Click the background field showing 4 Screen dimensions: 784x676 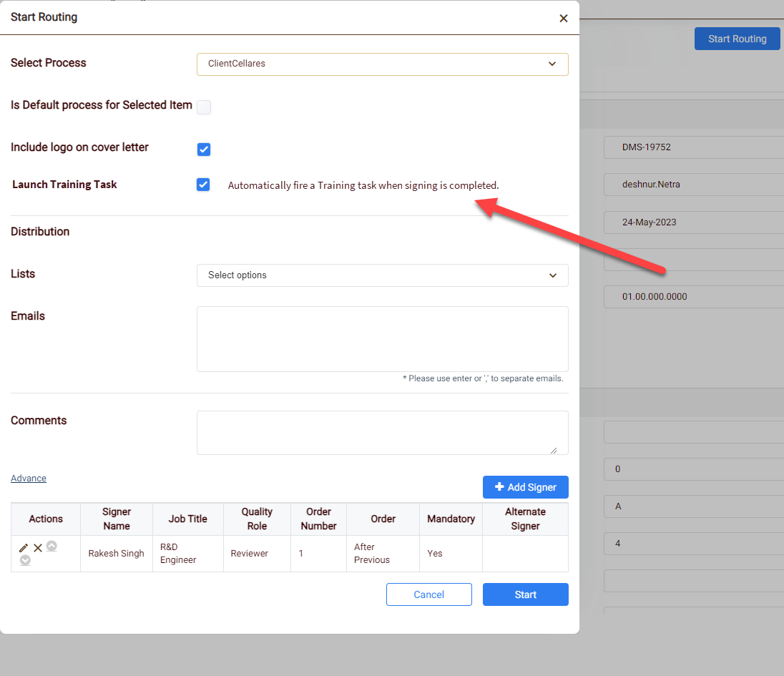pyautogui.click(x=693, y=544)
